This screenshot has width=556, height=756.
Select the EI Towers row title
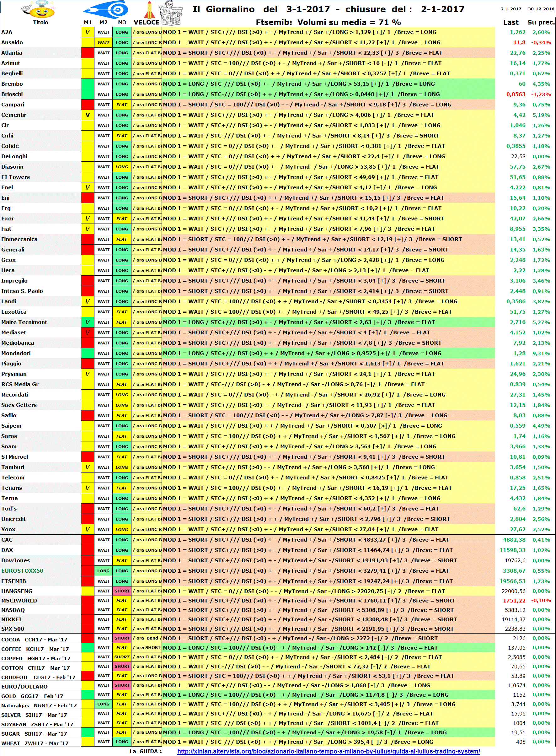[x=15, y=177]
